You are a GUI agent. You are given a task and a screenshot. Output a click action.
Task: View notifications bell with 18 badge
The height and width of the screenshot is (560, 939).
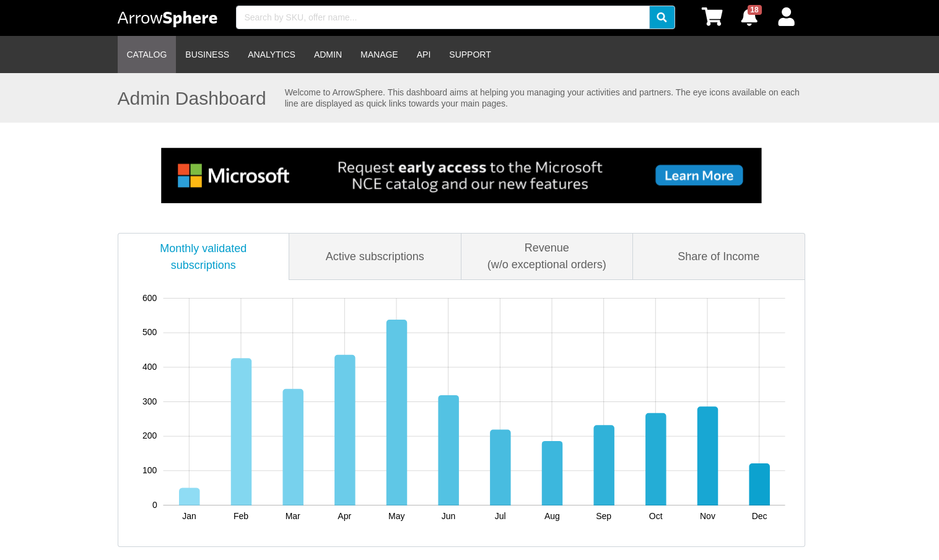point(750,16)
